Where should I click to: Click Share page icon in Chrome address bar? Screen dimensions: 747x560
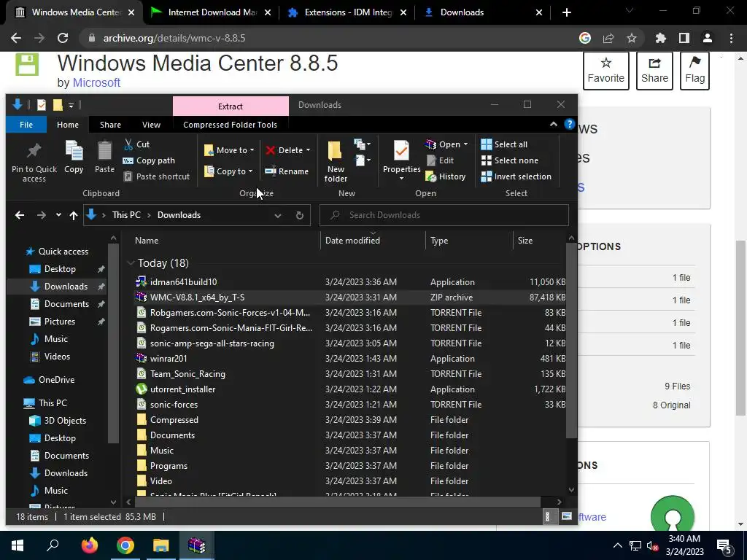click(608, 38)
